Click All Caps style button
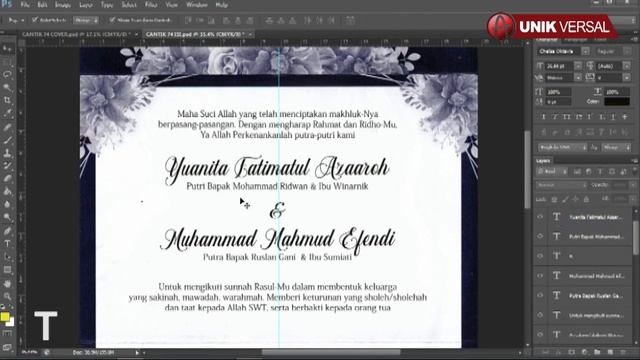 tap(567, 117)
